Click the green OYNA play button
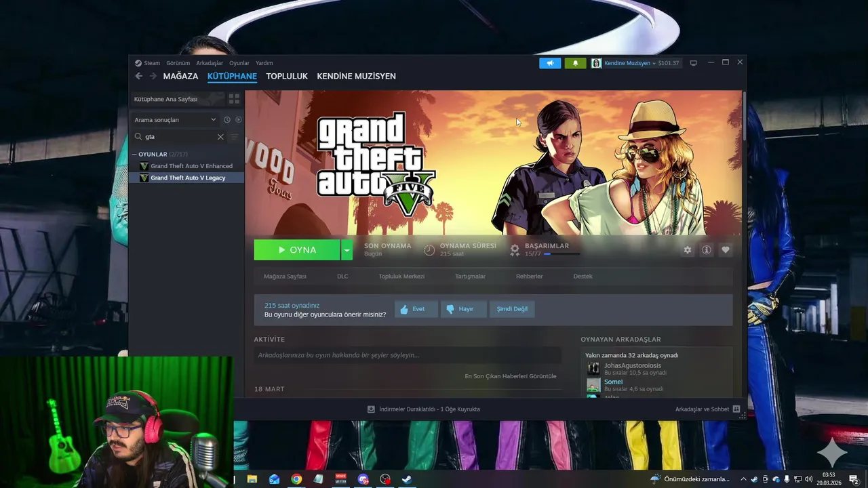 click(297, 250)
